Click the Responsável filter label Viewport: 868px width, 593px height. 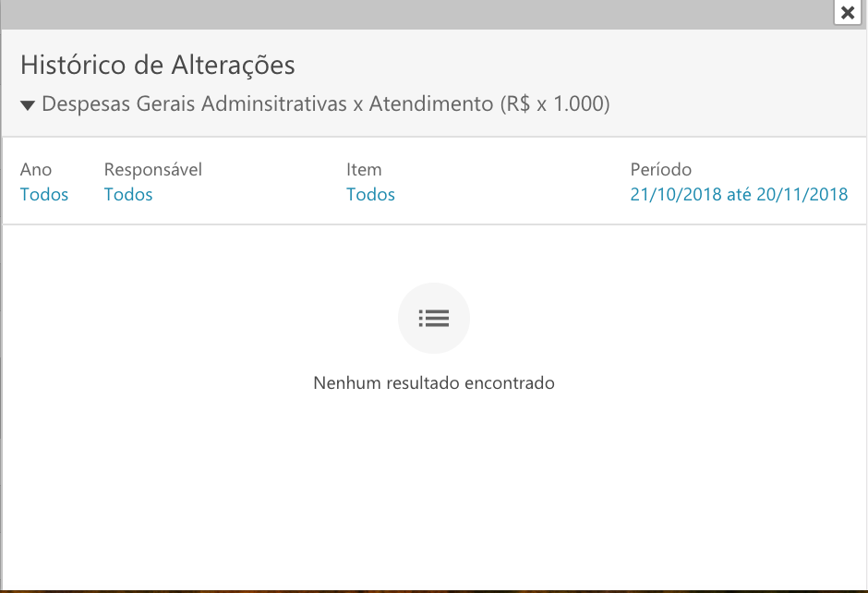point(153,169)
